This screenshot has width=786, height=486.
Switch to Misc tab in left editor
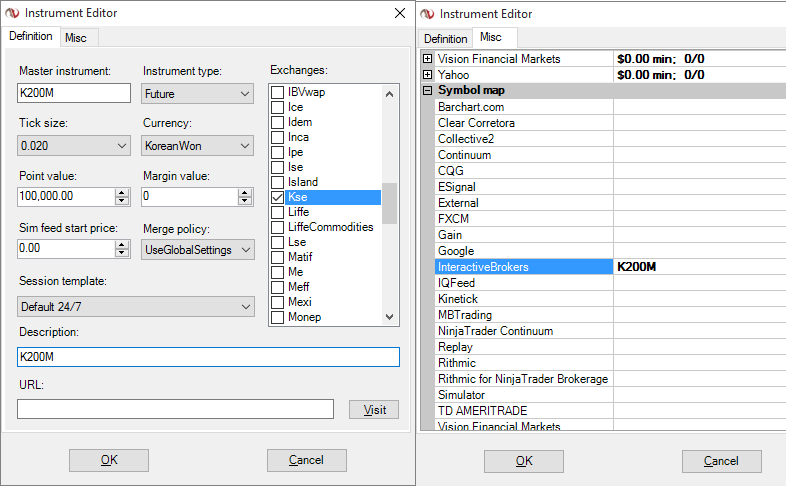tap(76, 37)
